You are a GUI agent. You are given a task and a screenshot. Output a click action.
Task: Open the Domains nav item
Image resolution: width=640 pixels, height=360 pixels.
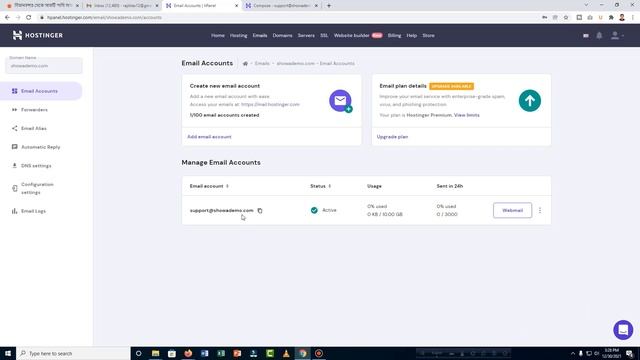click(282, 36)
